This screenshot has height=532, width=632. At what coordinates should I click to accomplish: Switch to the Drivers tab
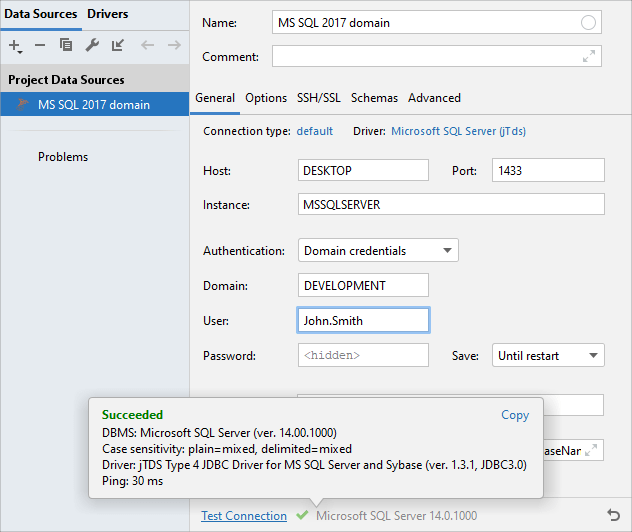click(107, 14)
